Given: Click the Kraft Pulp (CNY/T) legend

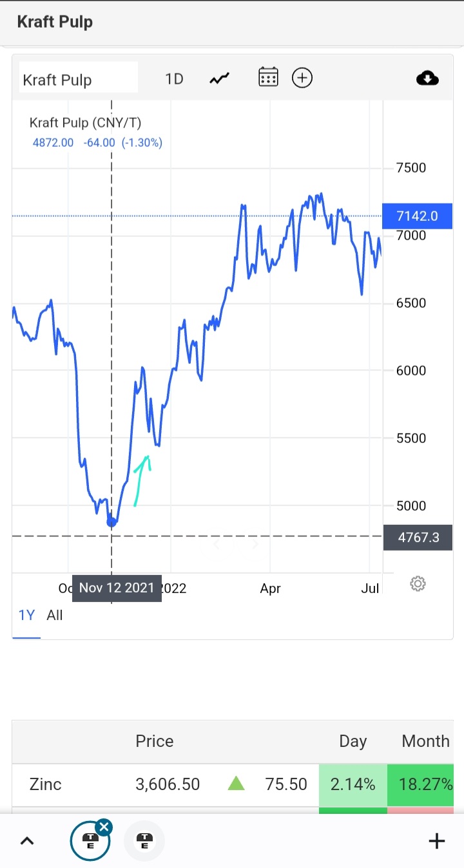Looking at the screenshot, I should [x=85, y=122].
